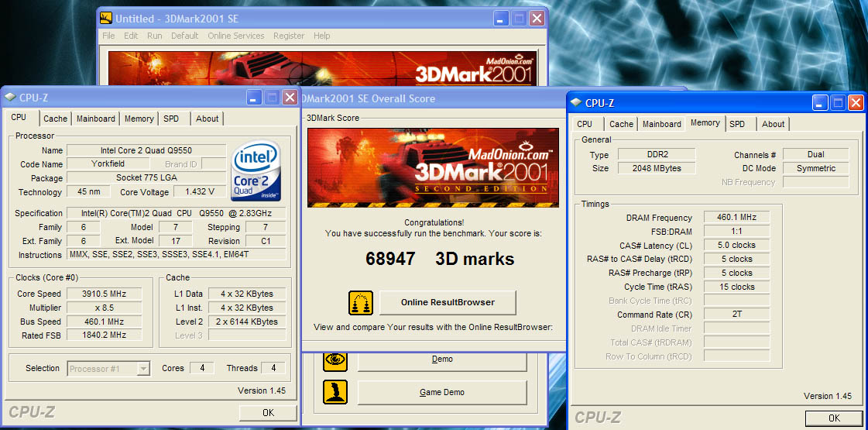Switch to CPU tab in right CPU-Z
Screen dimensions: 868x430
(585, 124)
